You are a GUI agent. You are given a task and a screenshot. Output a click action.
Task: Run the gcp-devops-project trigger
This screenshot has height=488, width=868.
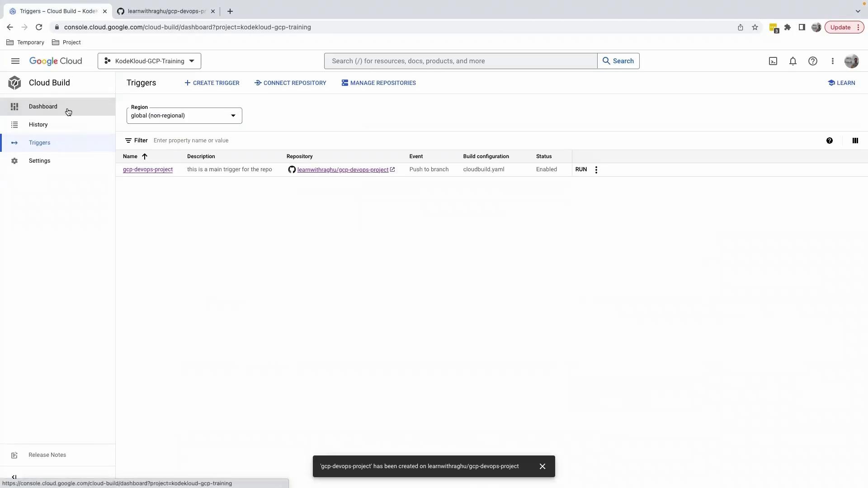pyautogui.click(x=581, y=169)
